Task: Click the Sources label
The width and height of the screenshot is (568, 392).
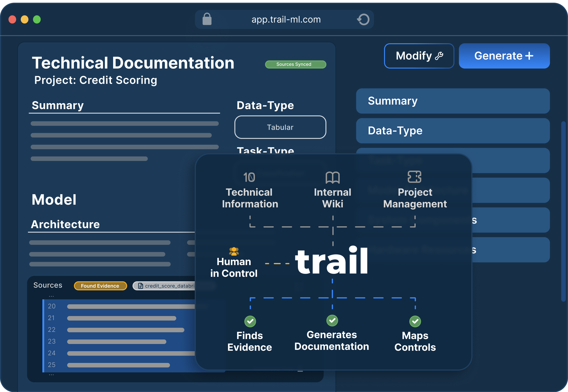Action: click(x=48, y=285)
